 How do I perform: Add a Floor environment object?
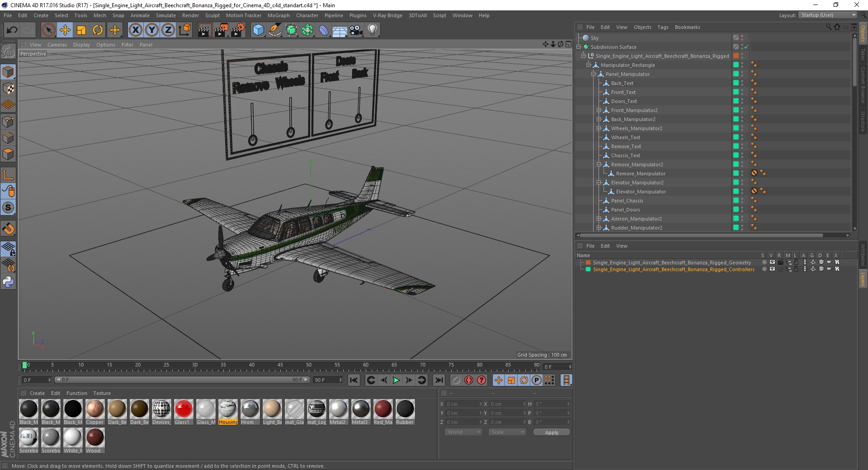tap(340, 30)
